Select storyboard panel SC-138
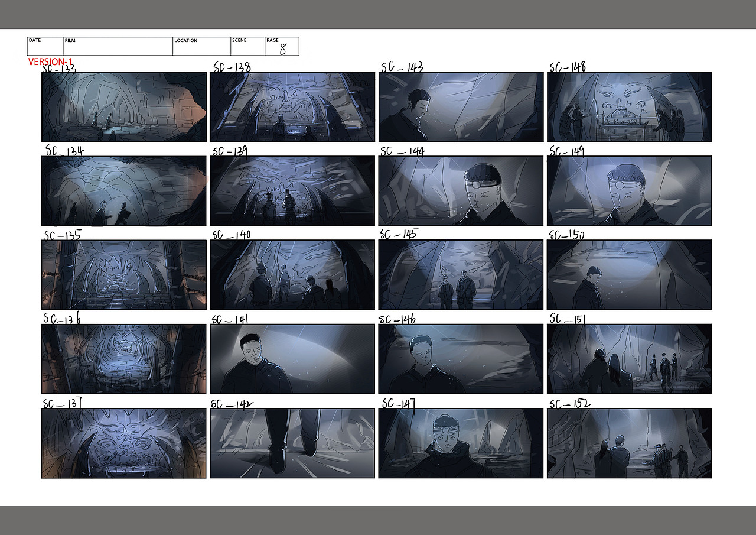The height and width of the screenshot is (535, 756). (x=292, y=107)
